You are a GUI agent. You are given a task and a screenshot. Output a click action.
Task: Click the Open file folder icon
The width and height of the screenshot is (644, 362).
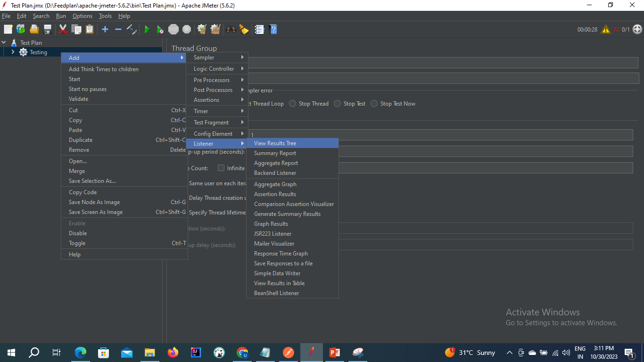pos(34,29)
